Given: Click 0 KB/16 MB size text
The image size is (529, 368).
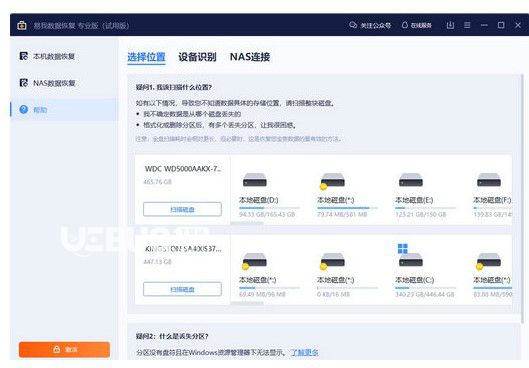Looking at the screenshot, I should (x=333, y=294).
